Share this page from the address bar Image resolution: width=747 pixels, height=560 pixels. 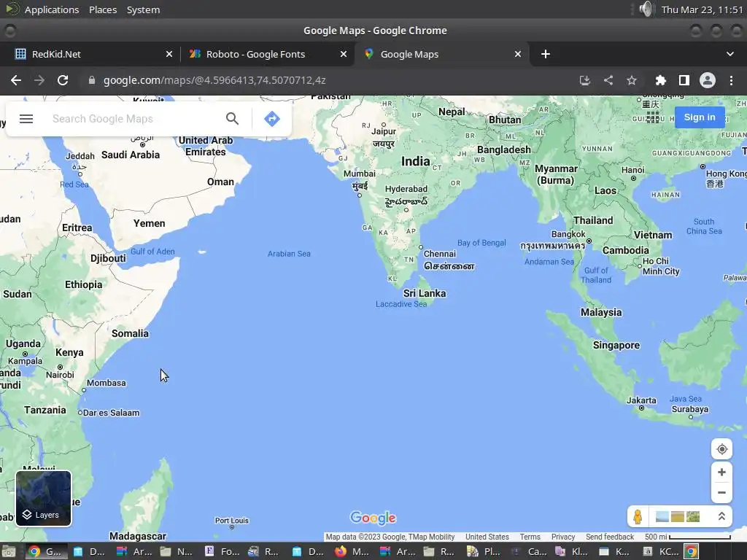[608, 80]
